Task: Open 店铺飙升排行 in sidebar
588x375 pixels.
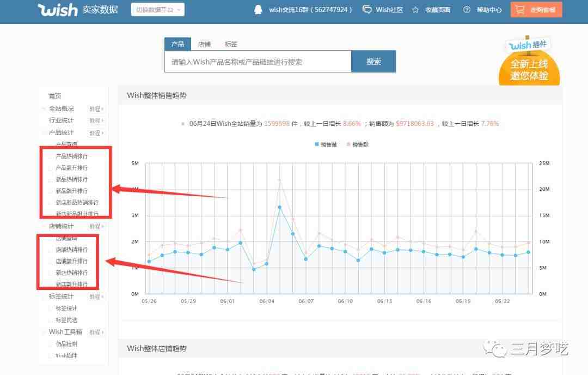Action: 72,261
